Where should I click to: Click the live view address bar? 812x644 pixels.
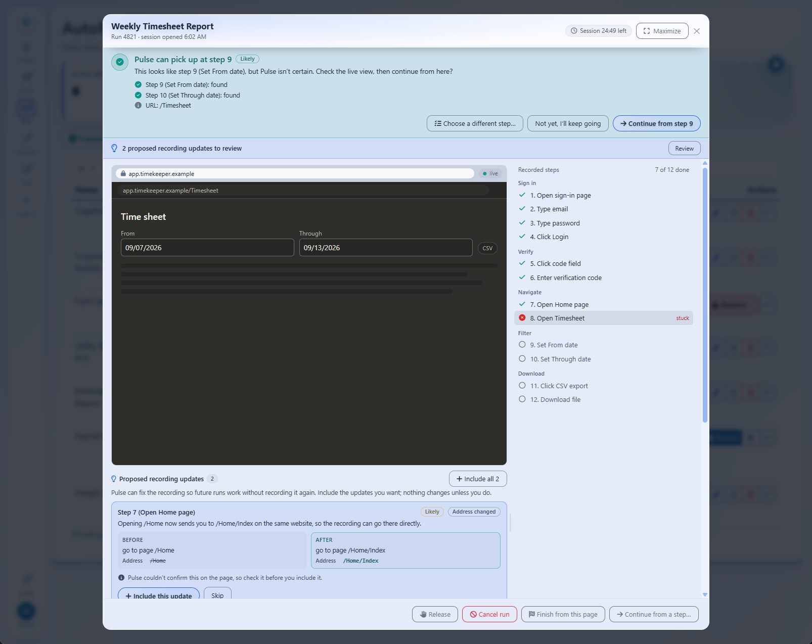[295, 173]
